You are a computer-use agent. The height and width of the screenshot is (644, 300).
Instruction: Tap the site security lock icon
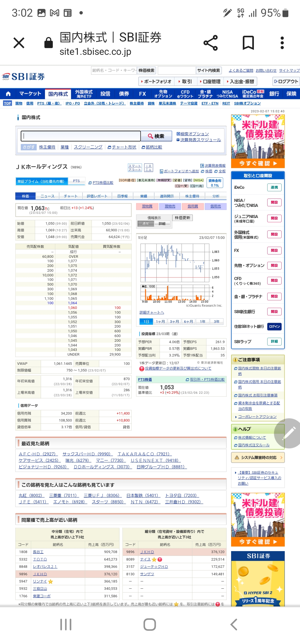point(49,43)
